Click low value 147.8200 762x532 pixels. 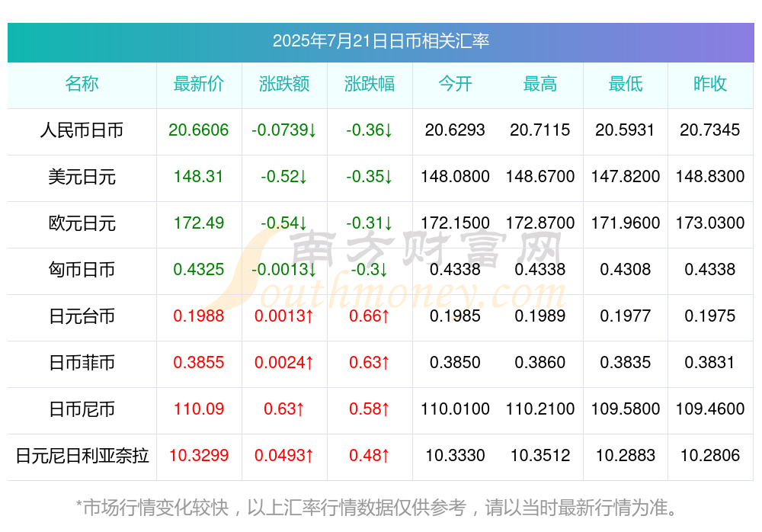[625, 177]
